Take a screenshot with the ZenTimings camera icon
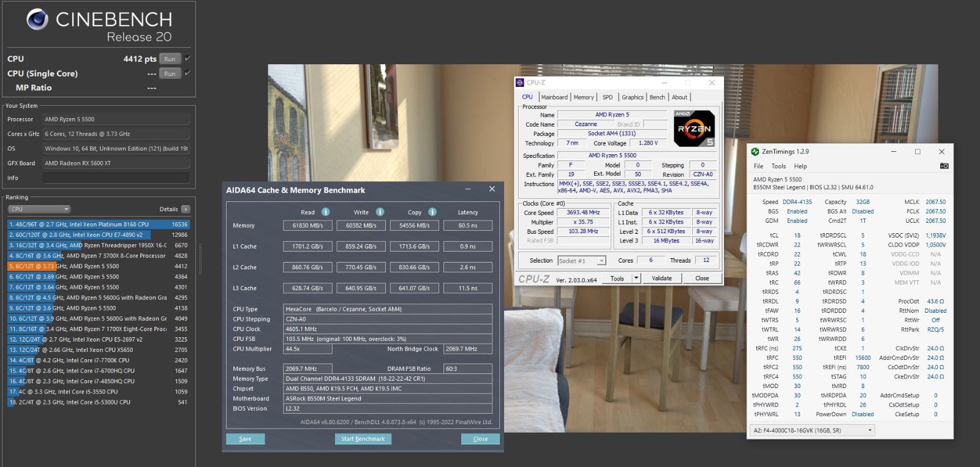Image resolution: width=980 pixels, height=467 pixels. click(x=944, y=166)
